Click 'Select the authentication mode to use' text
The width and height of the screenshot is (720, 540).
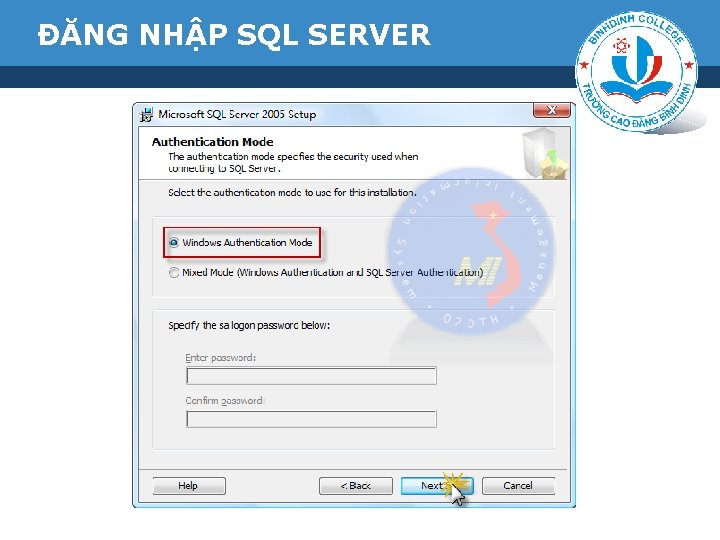tap(292, 192)
